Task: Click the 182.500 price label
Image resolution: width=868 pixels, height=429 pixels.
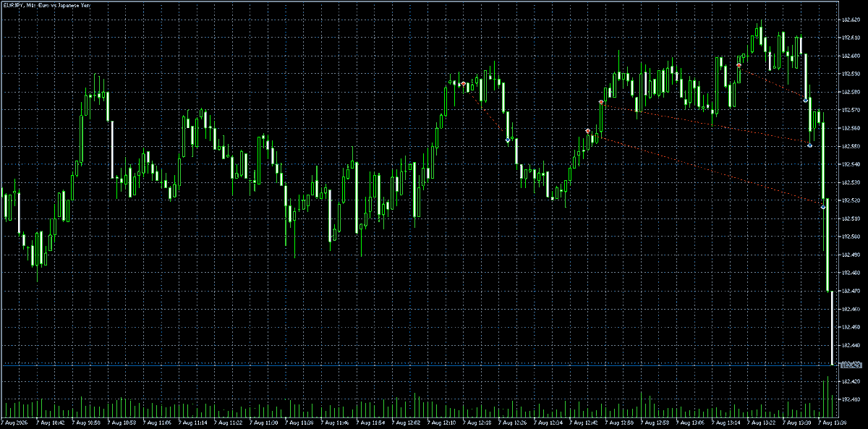Action: tap(850, 237)
